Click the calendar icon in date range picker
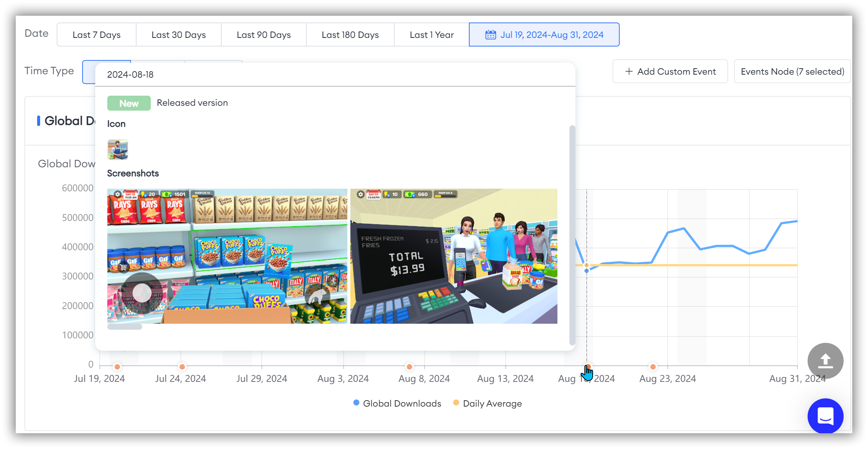The width and height of the screenshot is (868, 449). point(490,35)
